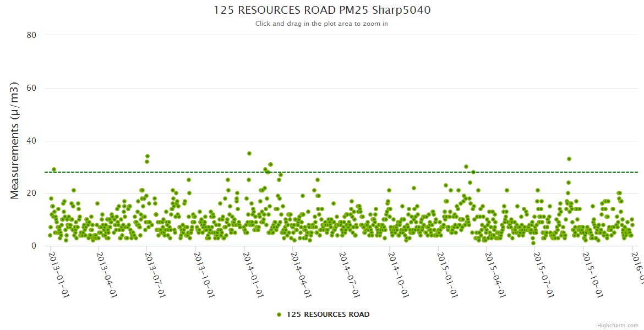Click the data point above the dashed line near 2013-01-01

coord(54,169)
